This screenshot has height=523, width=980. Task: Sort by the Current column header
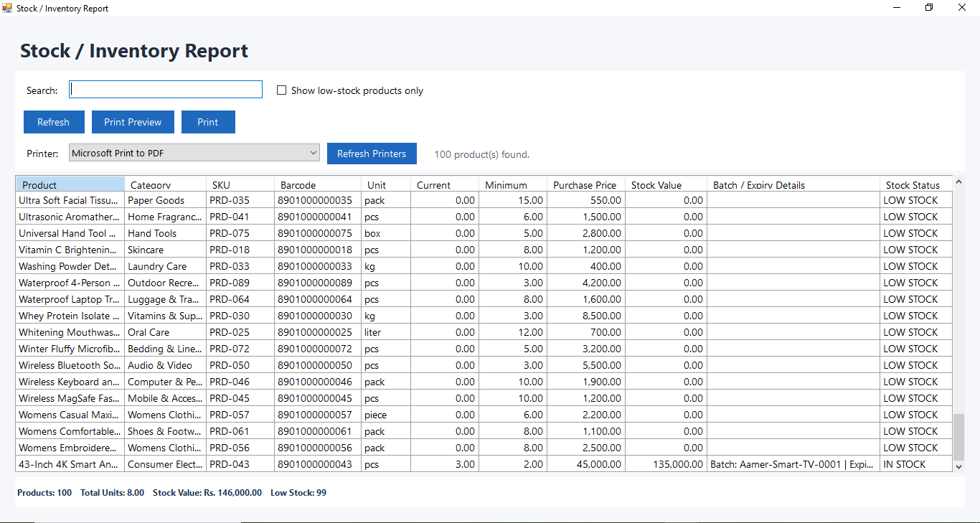(x=445, y=184)
